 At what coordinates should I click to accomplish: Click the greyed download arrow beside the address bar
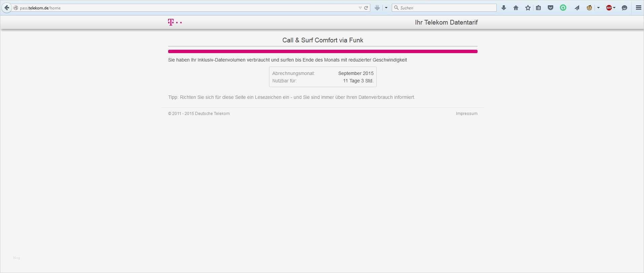[x=377, y=8]
